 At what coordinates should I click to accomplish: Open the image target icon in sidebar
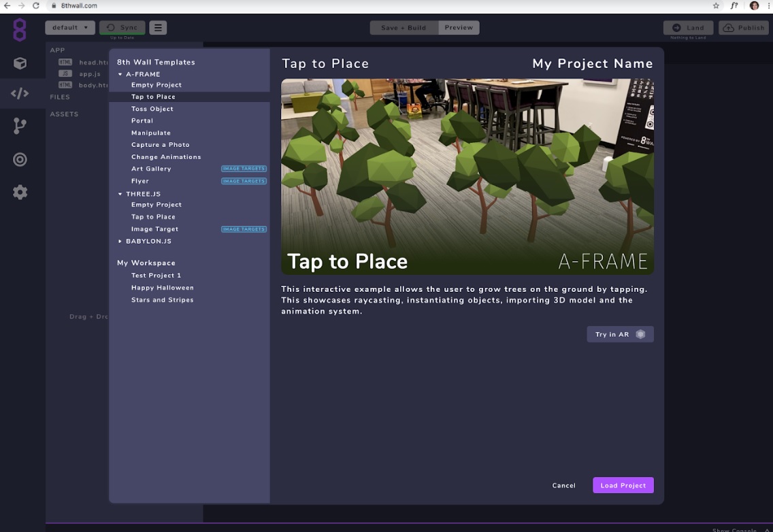[x=20, y=159]
